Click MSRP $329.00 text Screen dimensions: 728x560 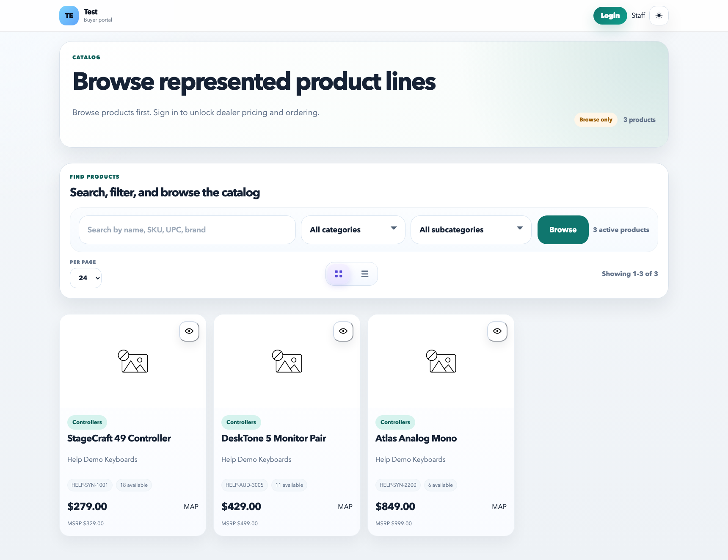(x=85, y=524)
